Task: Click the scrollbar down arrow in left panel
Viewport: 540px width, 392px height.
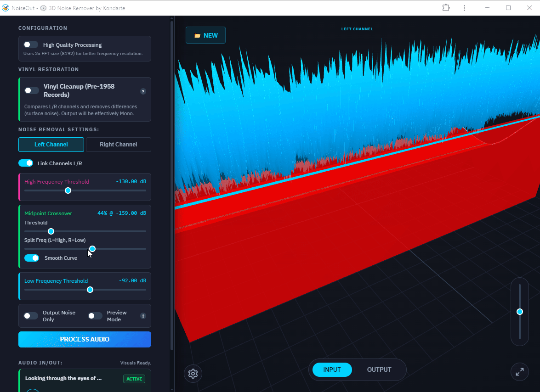Action: click(172, 389)
